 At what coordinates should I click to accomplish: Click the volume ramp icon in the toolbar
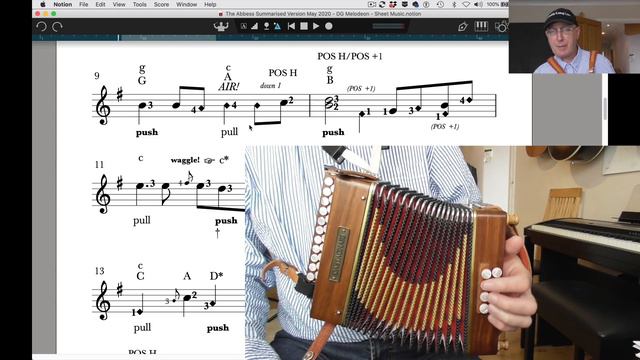[254, 27]
